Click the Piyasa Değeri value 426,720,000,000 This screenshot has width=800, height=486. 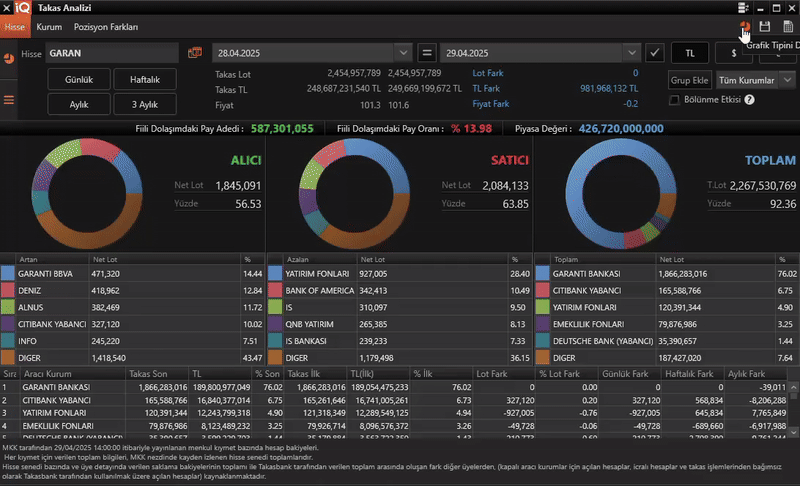(621, 129)
